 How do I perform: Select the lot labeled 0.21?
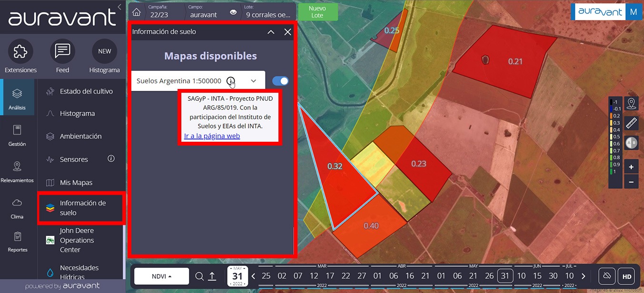(x=515, y=61)
